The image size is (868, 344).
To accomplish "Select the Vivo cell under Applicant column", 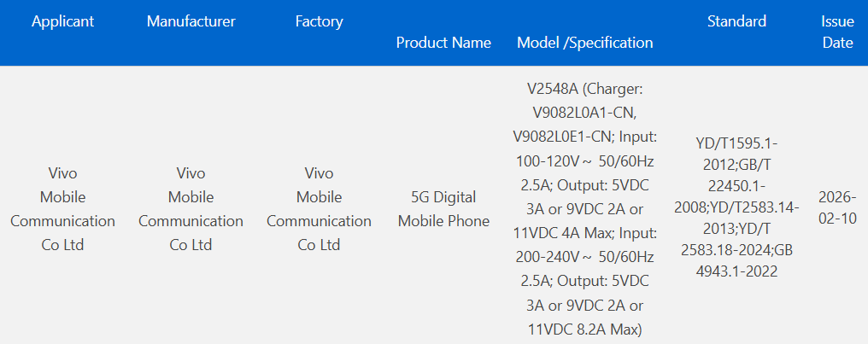I will (x=62, y=209).
